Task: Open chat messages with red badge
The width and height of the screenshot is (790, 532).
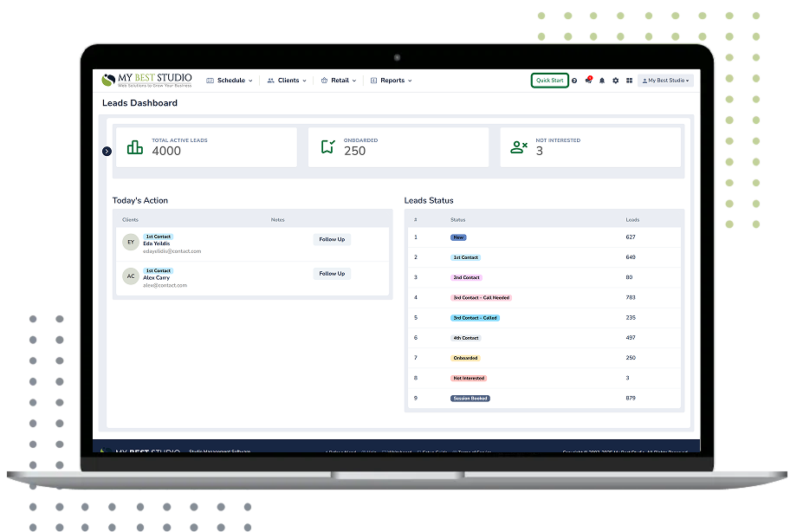Action: [x=588, y=81]
